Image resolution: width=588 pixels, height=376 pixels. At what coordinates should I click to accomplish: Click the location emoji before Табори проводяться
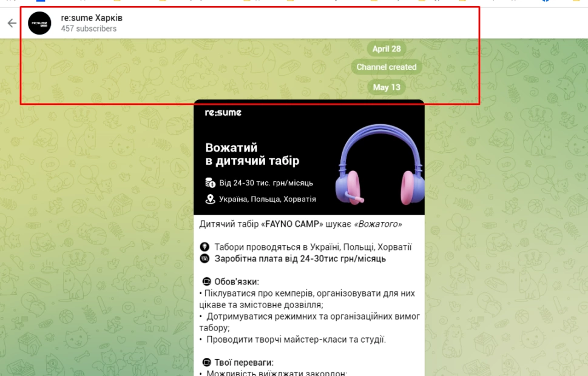click(204, 247)
